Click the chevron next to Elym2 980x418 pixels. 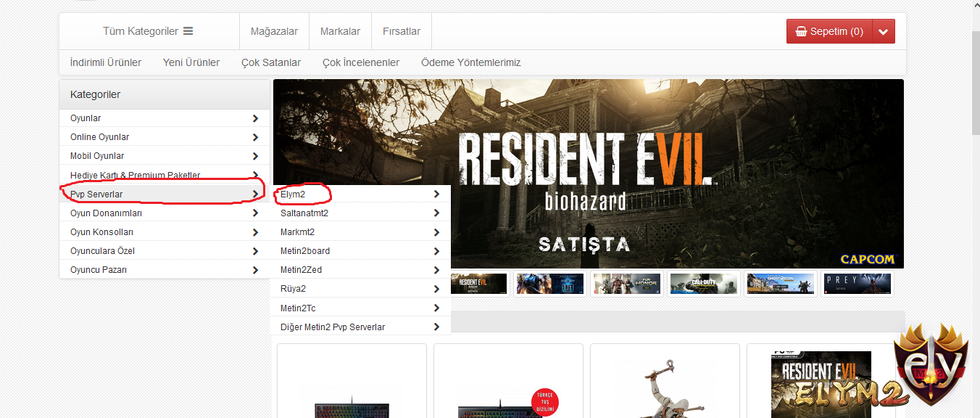(436, 194)
